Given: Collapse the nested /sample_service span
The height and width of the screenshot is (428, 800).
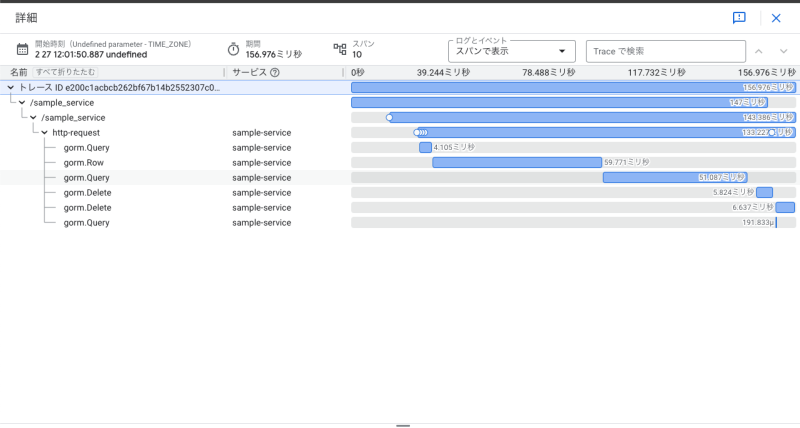Looking at the screenshot, I should tap(33, 118).
